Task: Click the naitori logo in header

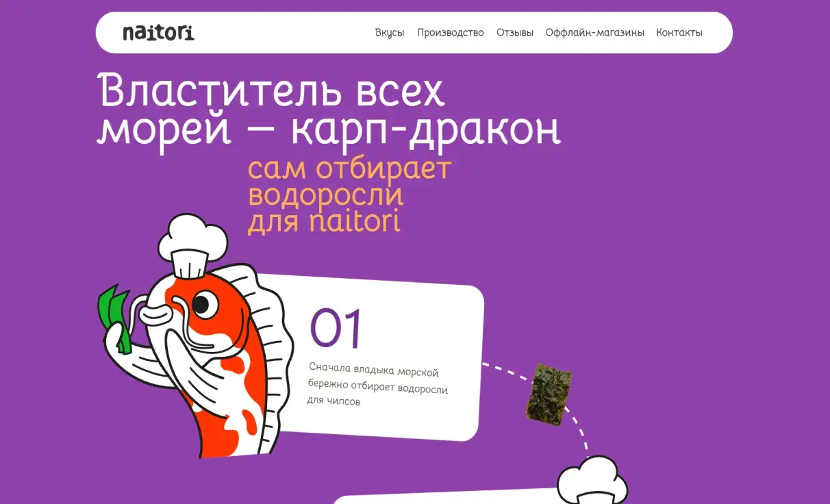Action: click(x=158, y=32)
